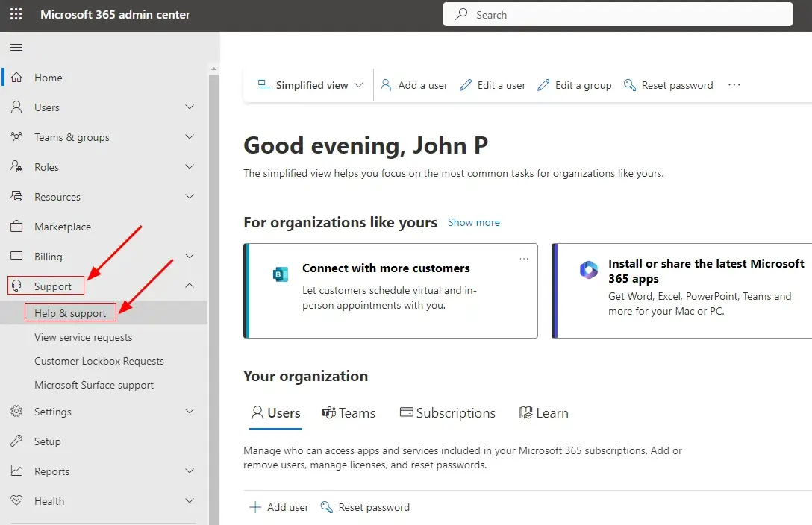Switch to the Learn tab
The image size is (812, 525).
[544, 413]
